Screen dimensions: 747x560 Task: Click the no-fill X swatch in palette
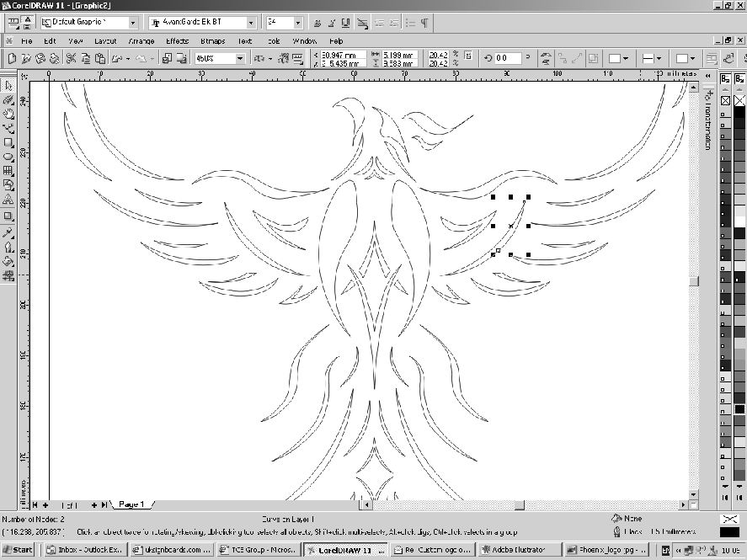tap(725, 101)
